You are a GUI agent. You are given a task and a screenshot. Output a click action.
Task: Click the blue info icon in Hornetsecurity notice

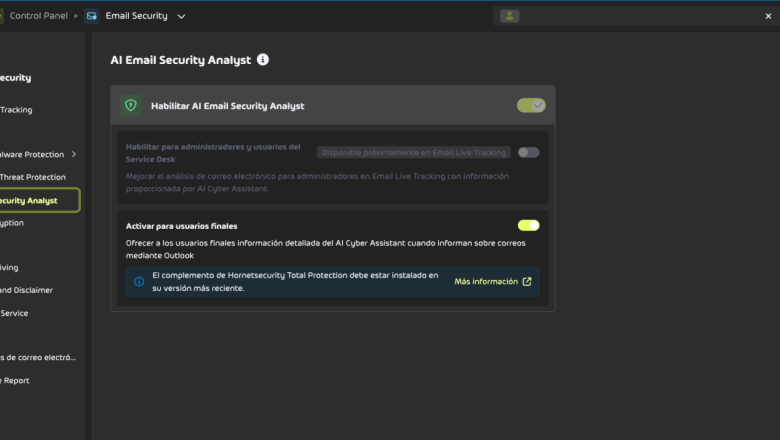pyautogui.click(x=139, y=282)
